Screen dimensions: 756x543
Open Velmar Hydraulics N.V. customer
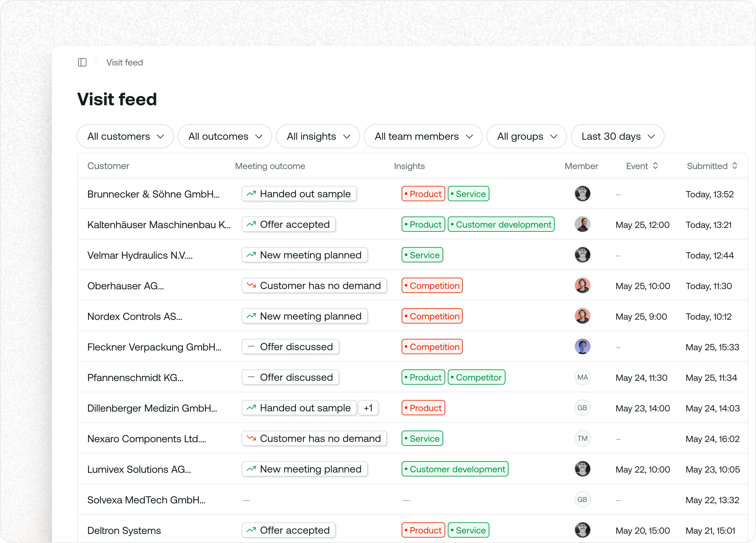point(140,255)
